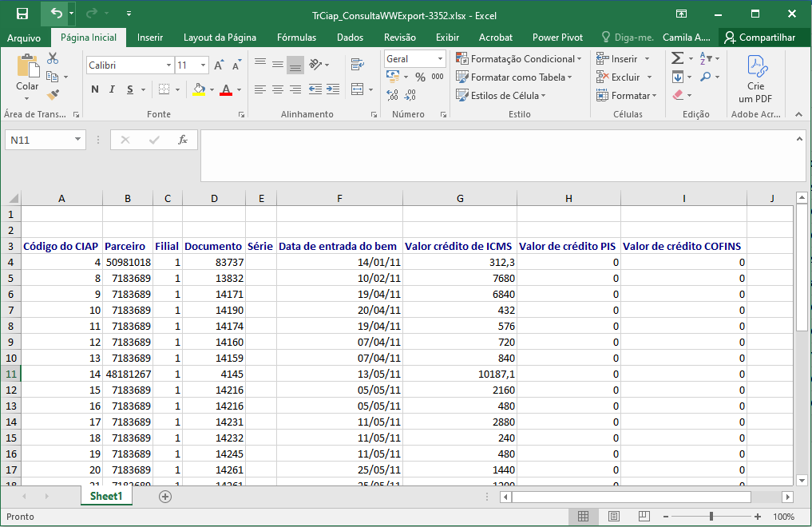The height and width of the screenshot is (527, 812).
Task: Apply the yellow fill color
Action: tap(199, 89)
